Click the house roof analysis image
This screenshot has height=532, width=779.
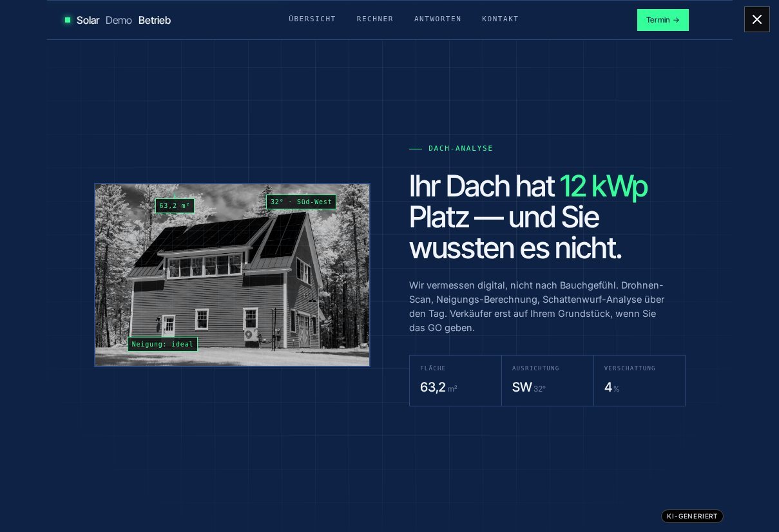click(x=232, y=275)
